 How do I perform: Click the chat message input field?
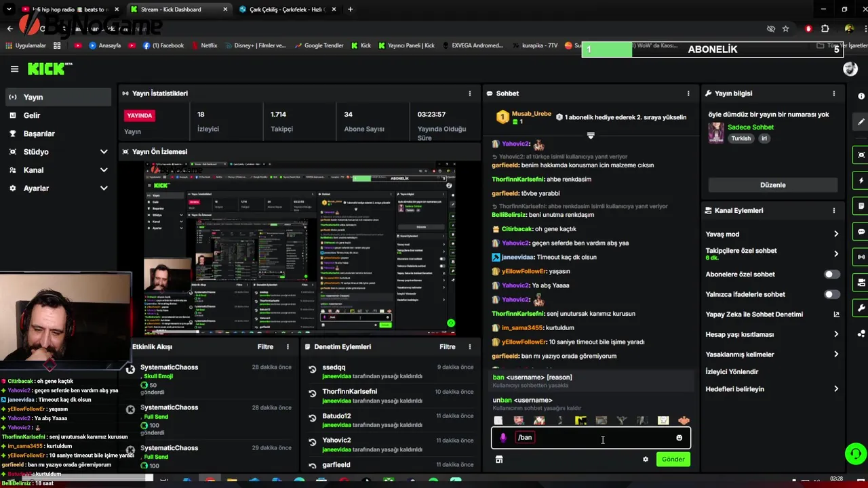(x=591, y=438)
